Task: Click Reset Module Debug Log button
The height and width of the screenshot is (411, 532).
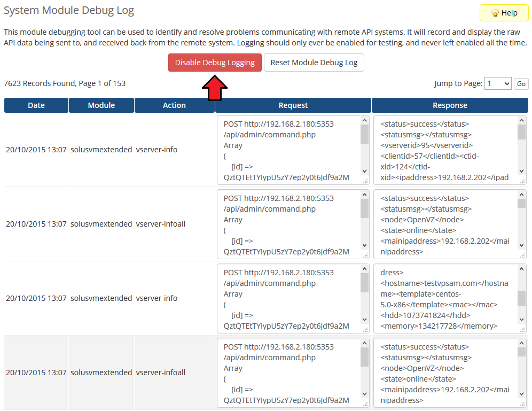Action: tap(314, 63)
